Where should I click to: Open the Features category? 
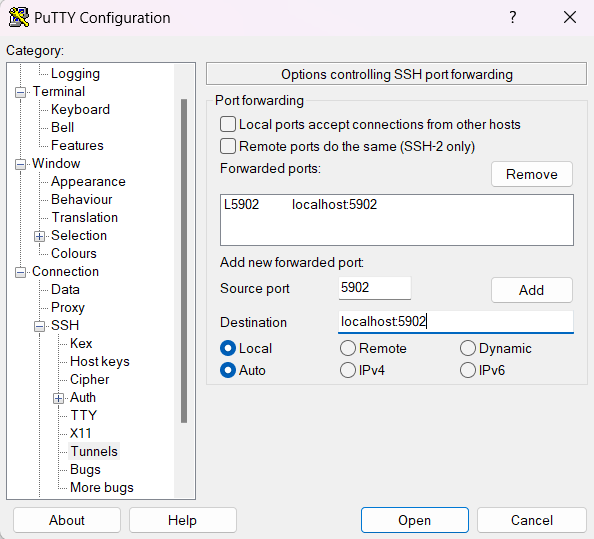77,145
